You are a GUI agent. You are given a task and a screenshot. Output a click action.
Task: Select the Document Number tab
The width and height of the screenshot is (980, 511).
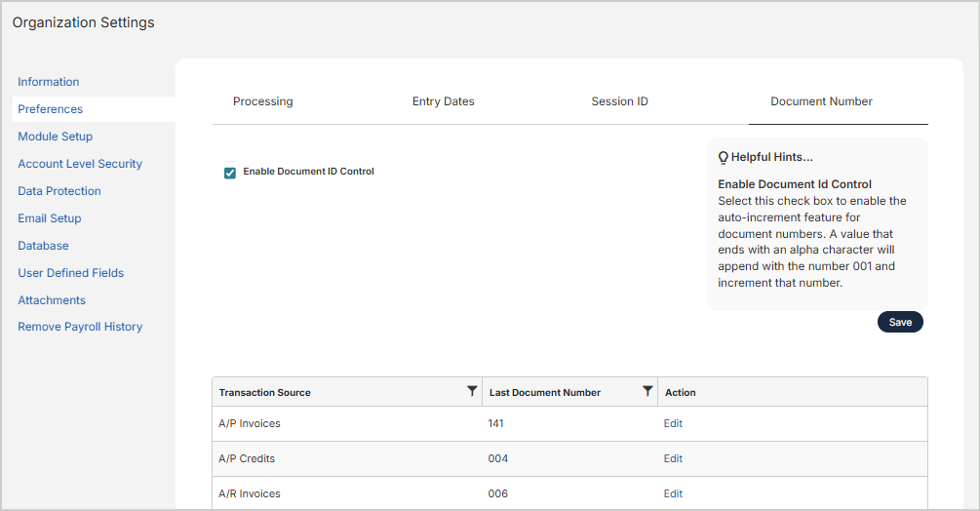click(821, 101)
